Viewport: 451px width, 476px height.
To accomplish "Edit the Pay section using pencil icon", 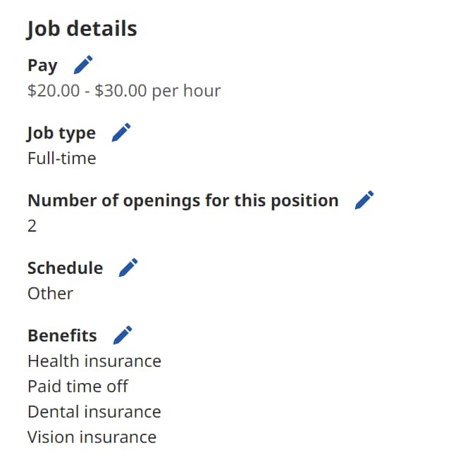I will point(83,65).
